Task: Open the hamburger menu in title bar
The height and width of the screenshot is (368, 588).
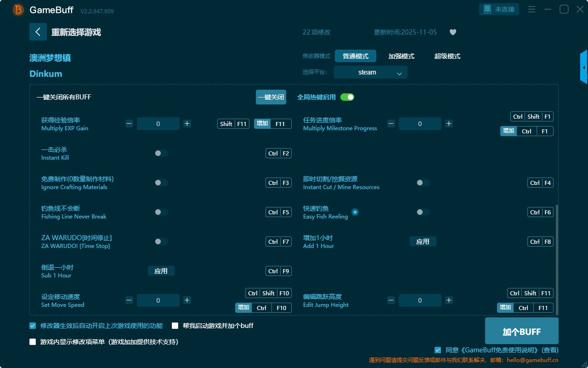Action: pyautogui.click(x=531, y=10)
